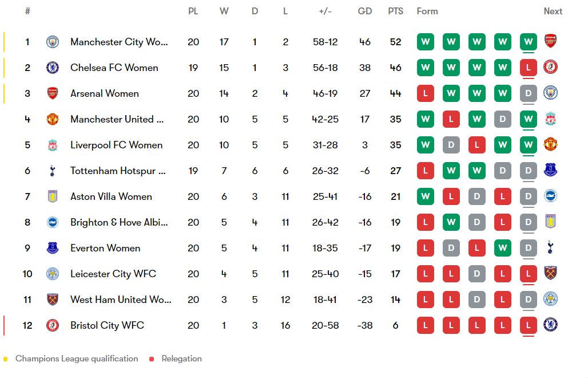Click Everton's green W form badge
The image size is (588, 378).
(503, 248)
